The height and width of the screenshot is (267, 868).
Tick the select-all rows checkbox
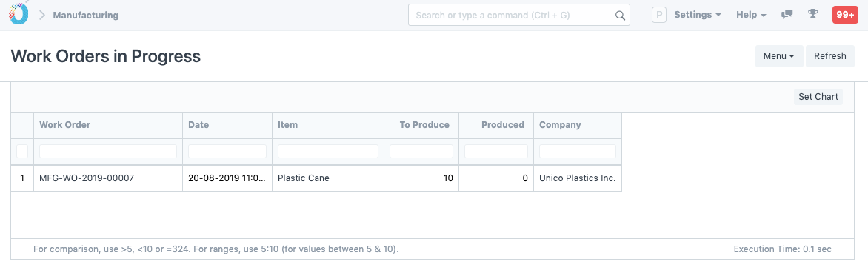coord(22,151)
